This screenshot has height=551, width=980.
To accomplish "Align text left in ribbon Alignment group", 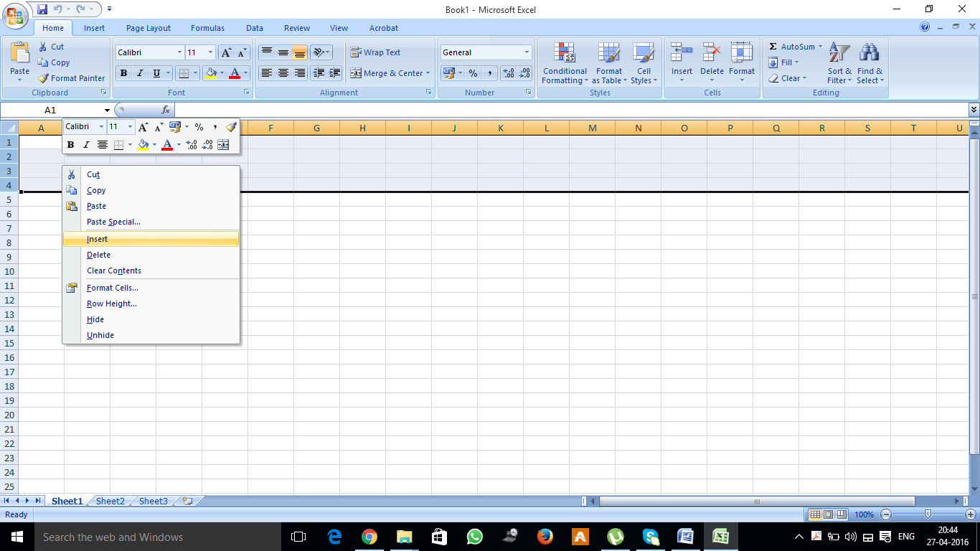I will pyautogui.click(x=267, y=73).
